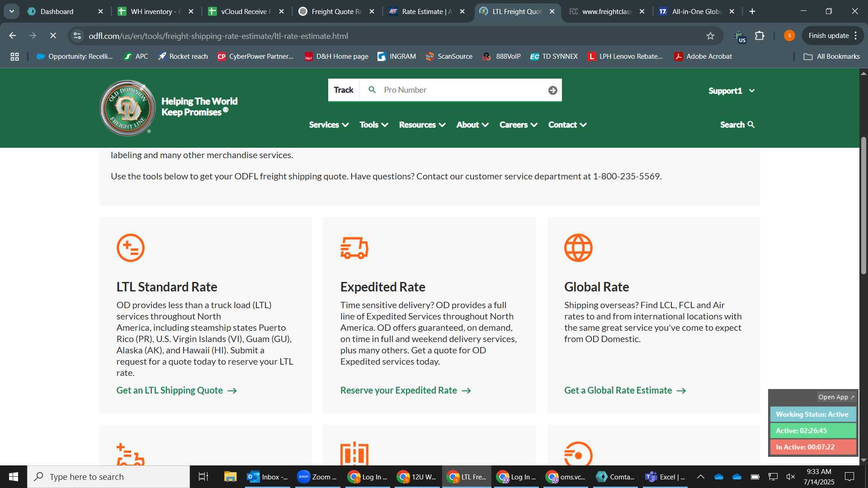868x488 pixels.
Task: Open the Chrome apps grid shortcut
Action: click(14, 56)
